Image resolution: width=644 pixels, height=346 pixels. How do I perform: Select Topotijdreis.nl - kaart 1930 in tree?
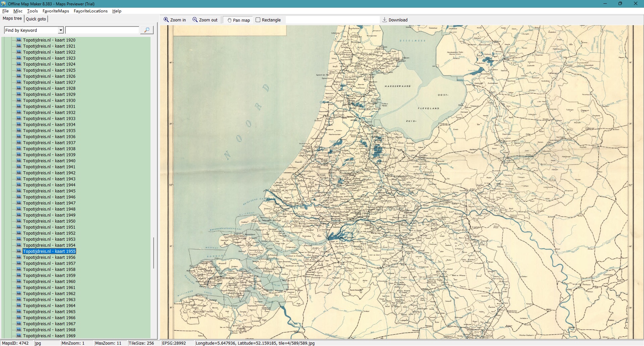click(x=49, y=100)
